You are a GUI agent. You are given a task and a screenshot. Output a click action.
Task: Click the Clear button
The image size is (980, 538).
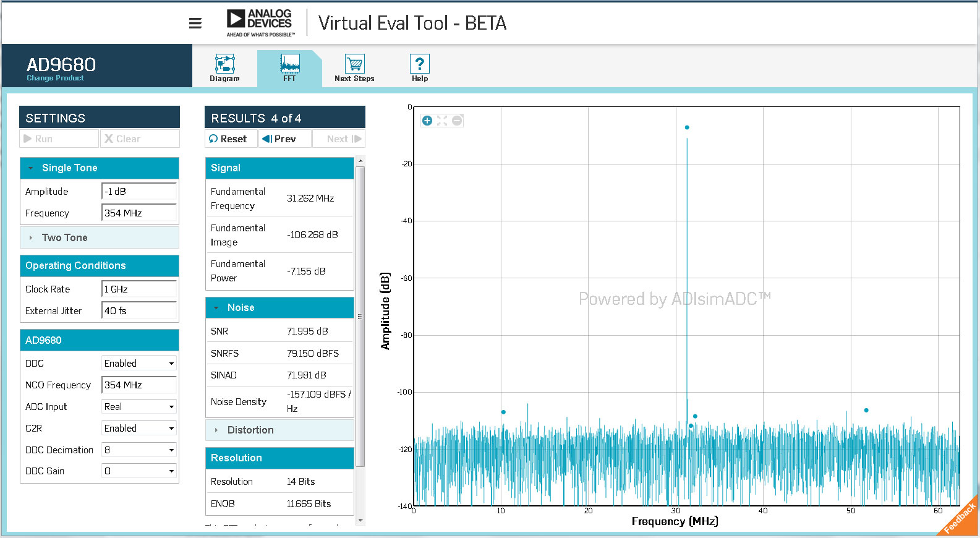coord(140,139)
